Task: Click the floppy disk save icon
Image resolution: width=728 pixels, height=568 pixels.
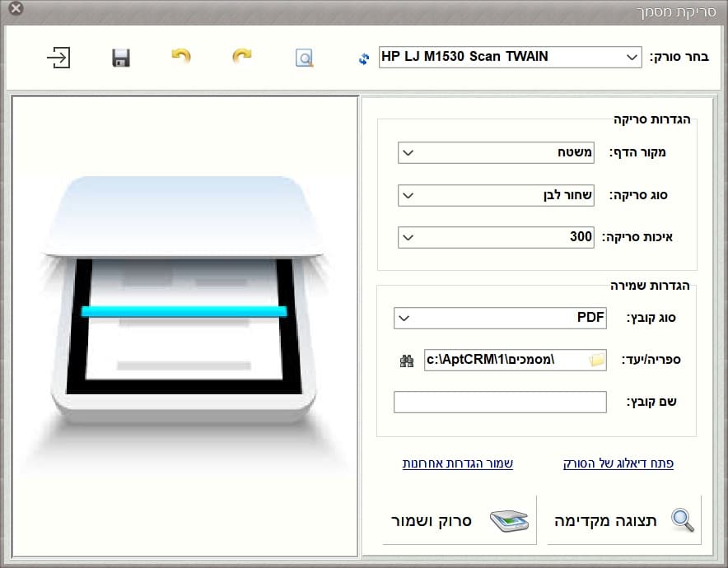Action: tap(121, 58)
